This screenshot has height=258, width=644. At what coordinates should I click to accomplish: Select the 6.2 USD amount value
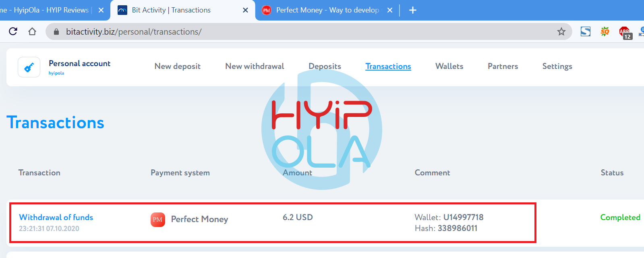(298, 217)
